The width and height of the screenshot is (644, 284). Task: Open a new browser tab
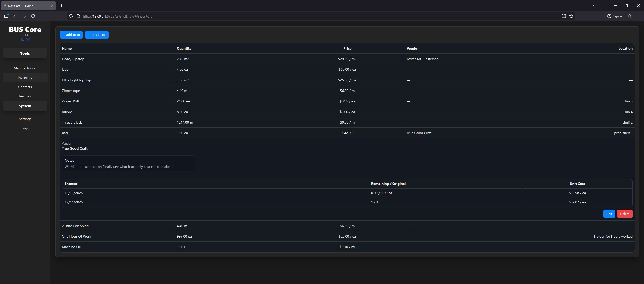tap(61, 6)
